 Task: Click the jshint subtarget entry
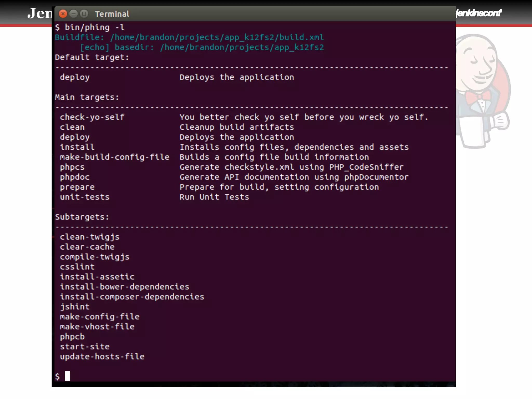tap(75, 307)
